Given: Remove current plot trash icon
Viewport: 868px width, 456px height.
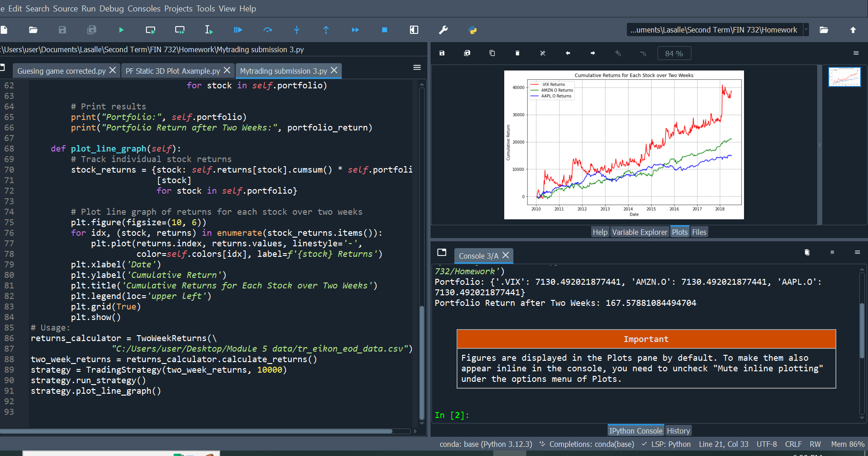Looking at the screenshot, I should coord(518,53).
